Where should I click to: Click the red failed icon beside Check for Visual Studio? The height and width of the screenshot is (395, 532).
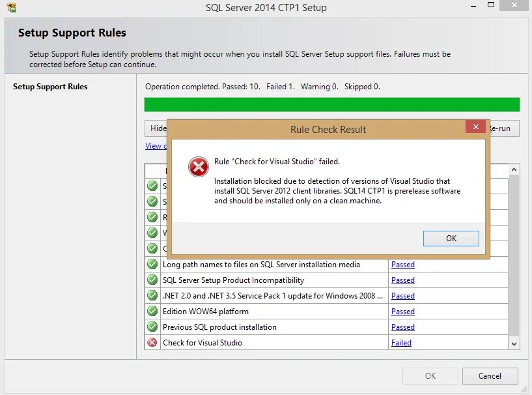(x=152, y=342)
